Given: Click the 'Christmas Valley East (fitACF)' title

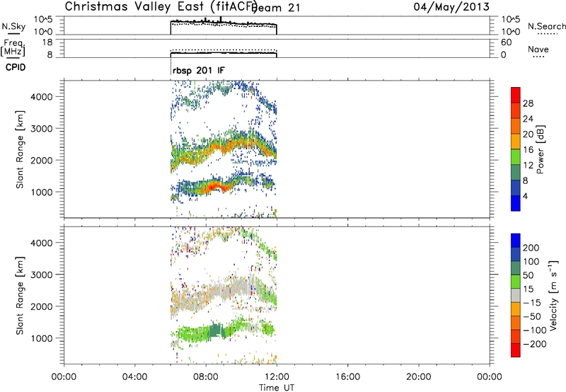Looking at the screenshot, I should 161,6.
